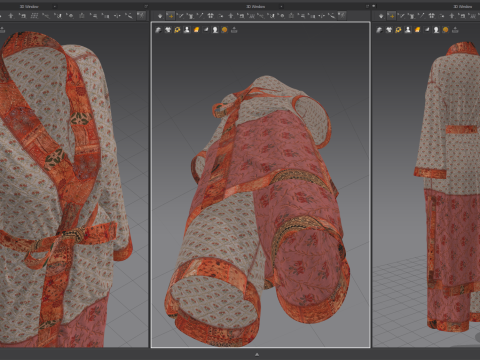
Task: Click the symmetry split arrow icon in left window toolbar
Action: 117,16
